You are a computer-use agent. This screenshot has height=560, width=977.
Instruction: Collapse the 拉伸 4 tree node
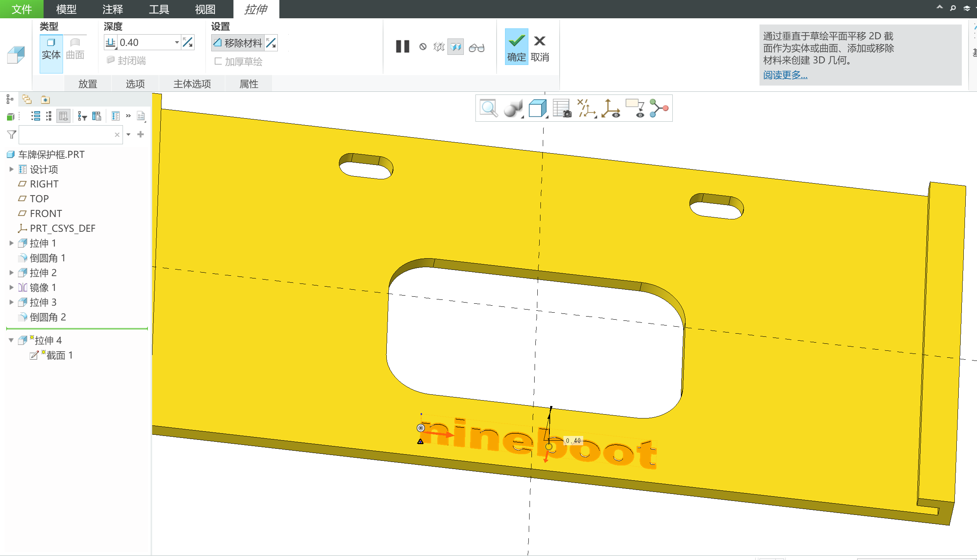tap(11, 340)
